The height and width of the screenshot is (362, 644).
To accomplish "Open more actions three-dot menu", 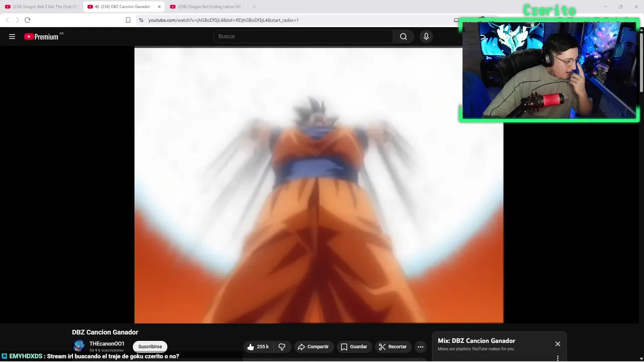I will [x=421, y=347].
